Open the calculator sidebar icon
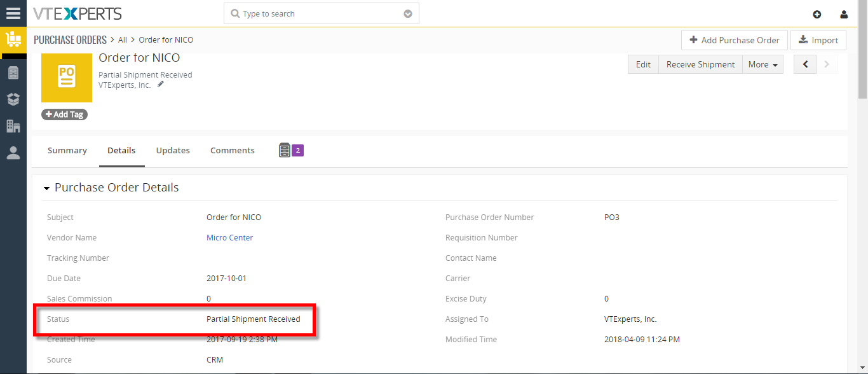Image resolution: width=868 pixels, height=374 pixels. pos(13,73)
